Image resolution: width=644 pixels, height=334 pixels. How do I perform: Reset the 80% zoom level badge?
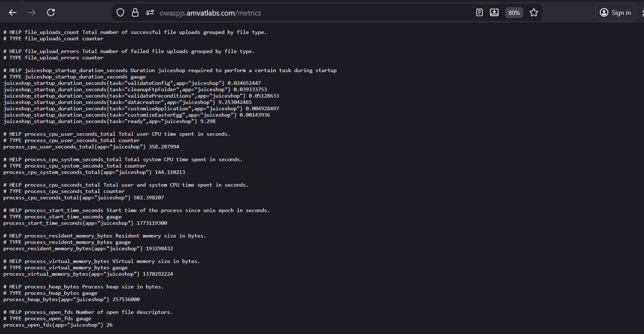(x=514, y=13)
